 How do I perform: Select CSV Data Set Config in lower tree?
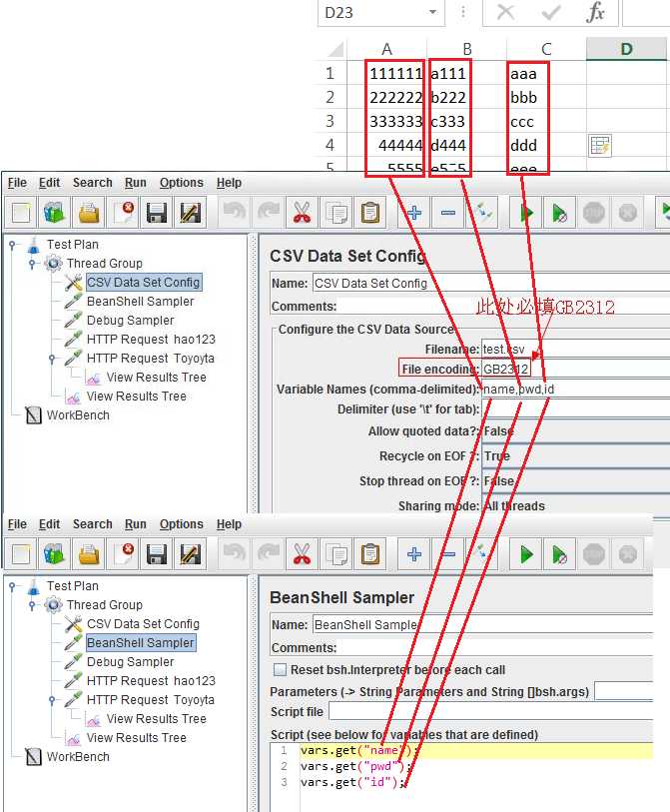[x=143, y=624]
